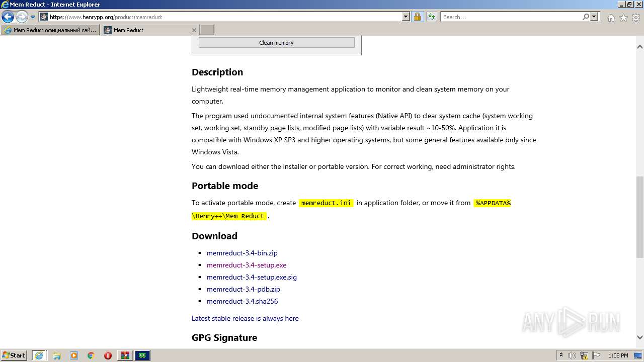
Task: Open the Windows Start menu
Action: pyautogui.click(x=14, y=355)
